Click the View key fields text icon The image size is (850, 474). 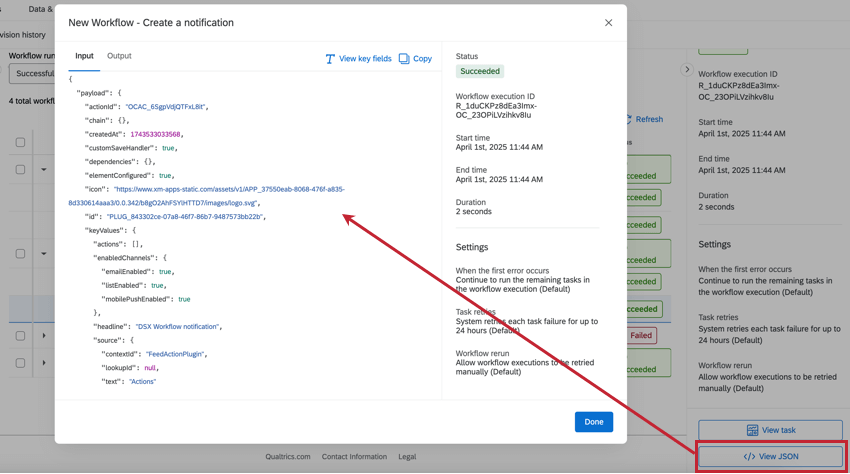330,59
